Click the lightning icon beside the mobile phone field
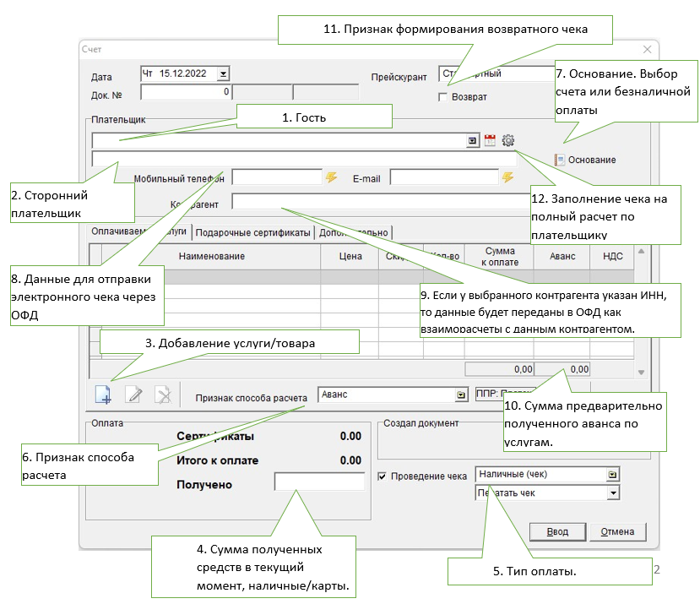 tap(331, 177)
